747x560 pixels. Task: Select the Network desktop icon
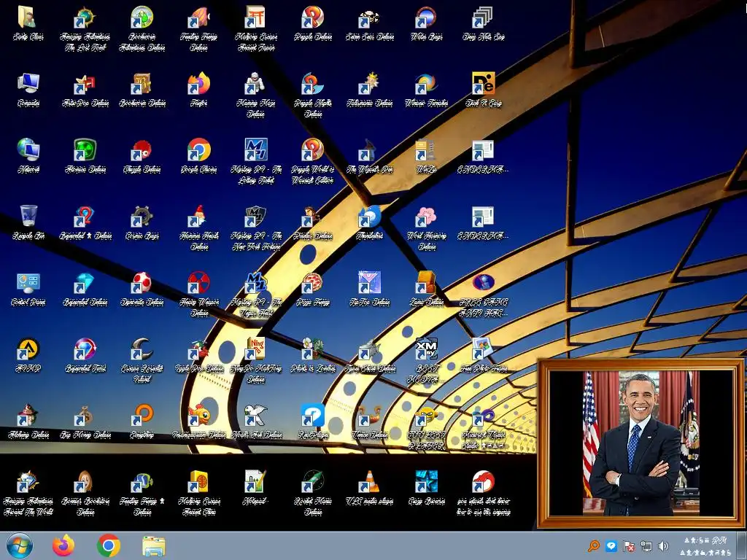tap(28, 155)
